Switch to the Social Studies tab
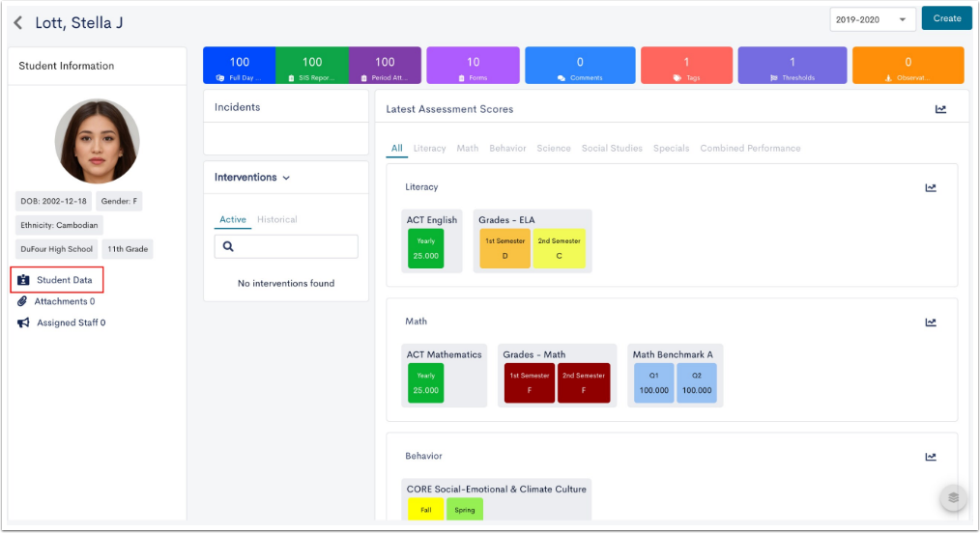Viewport: 980px width, 533px height. pyautogui.click(x=612, y=149)
